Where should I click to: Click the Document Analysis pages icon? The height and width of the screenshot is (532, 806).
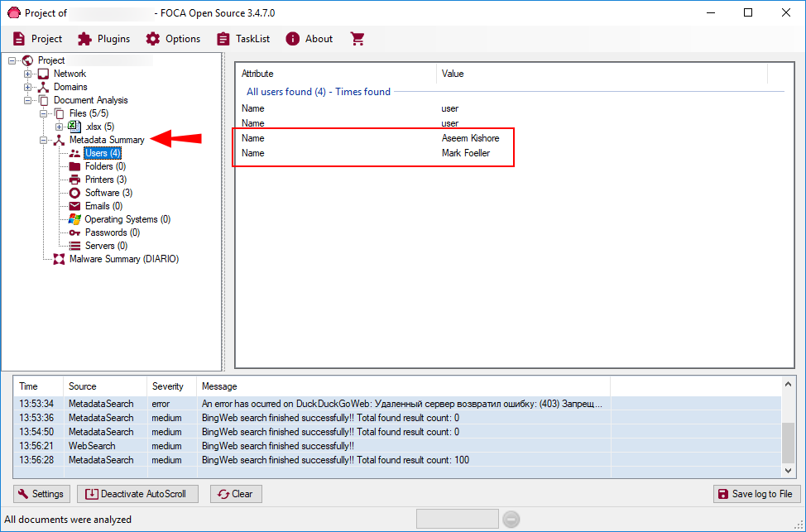pyautogui.click(x=44, y=100)
